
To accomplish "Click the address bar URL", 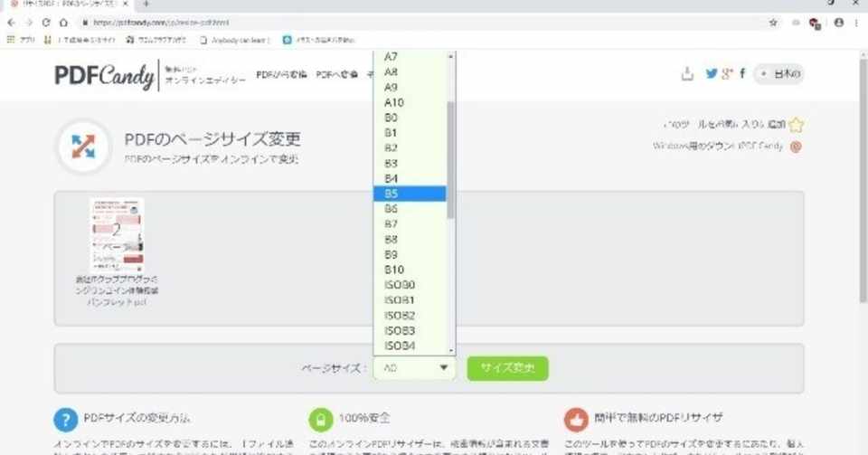I will pos(161,23).
